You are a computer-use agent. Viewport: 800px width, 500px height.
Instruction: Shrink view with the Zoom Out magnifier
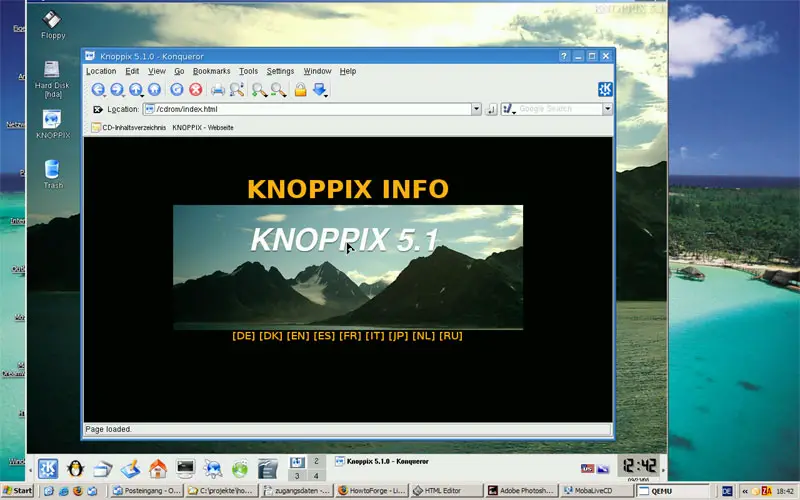tap(278, 90)
